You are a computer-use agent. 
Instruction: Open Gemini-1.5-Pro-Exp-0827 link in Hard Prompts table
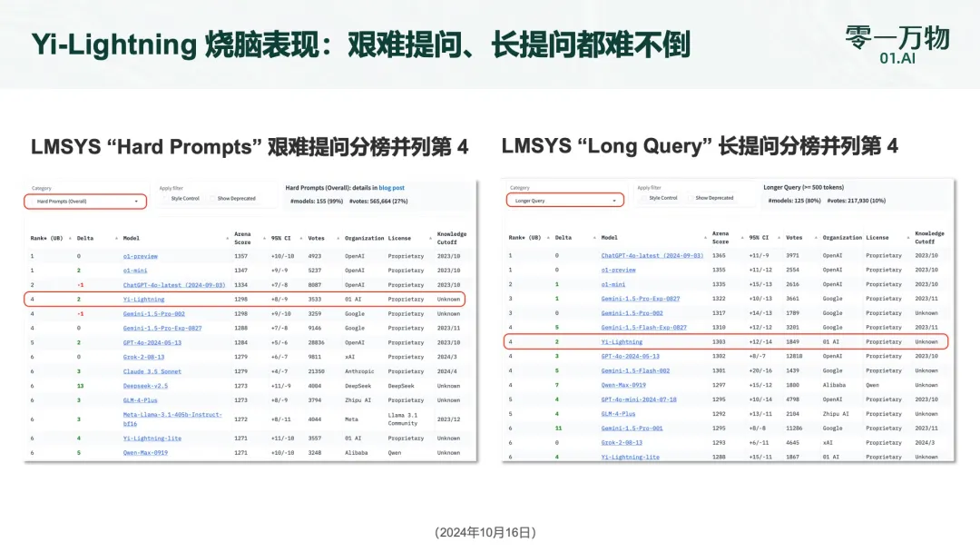click(x=162, y=328)
